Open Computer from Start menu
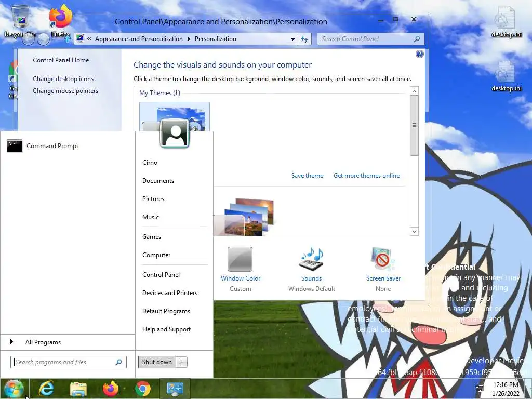Viewport: 532px width, 399px height. (x=156, y=255)
